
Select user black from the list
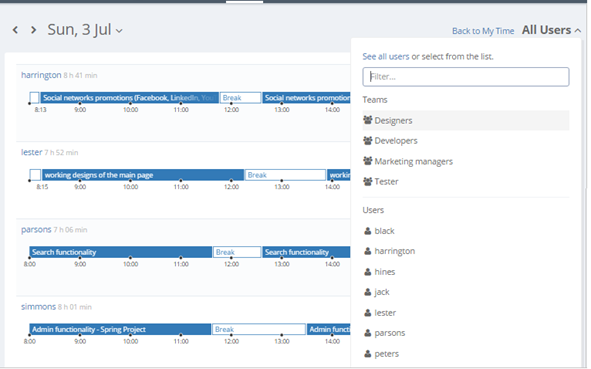click(465, 231)
